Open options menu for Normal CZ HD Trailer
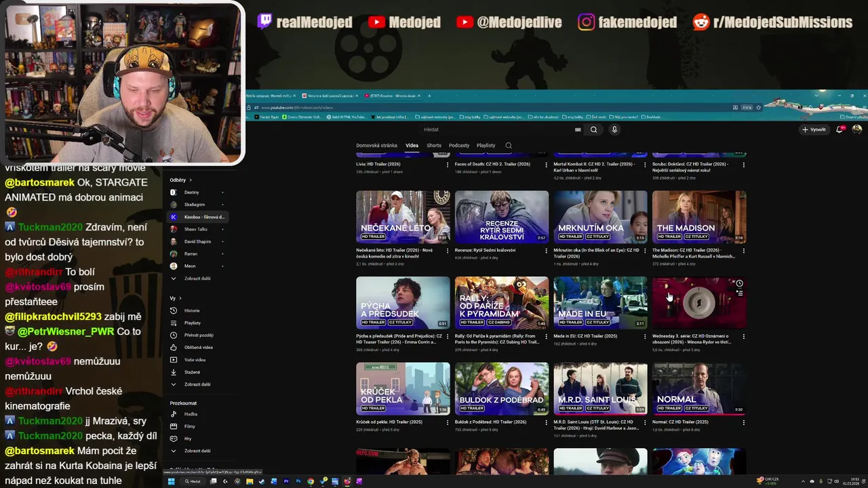The width and height of the screenshot is (868, 488). point(743,422)
